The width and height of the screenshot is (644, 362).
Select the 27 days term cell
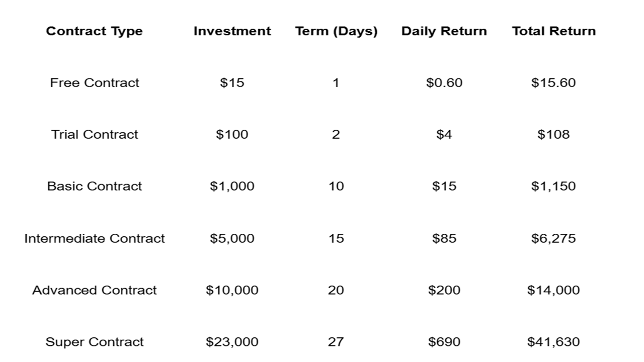[336, 342]
